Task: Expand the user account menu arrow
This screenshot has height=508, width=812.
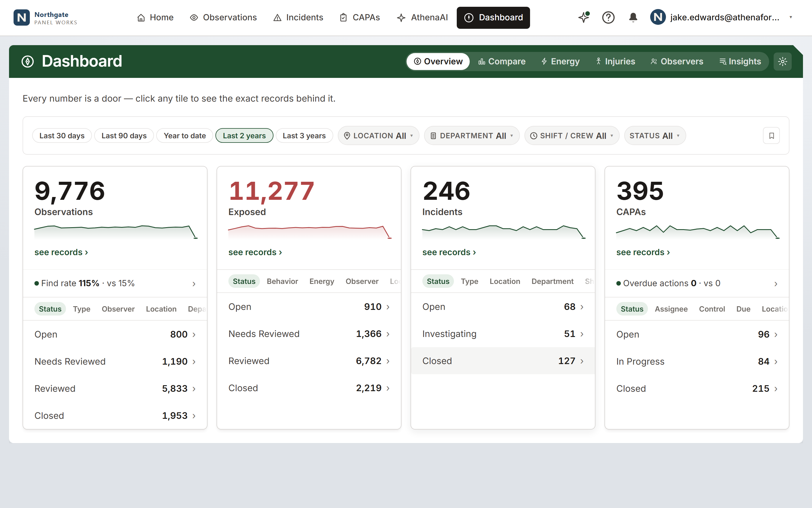Action: point(791,17)
